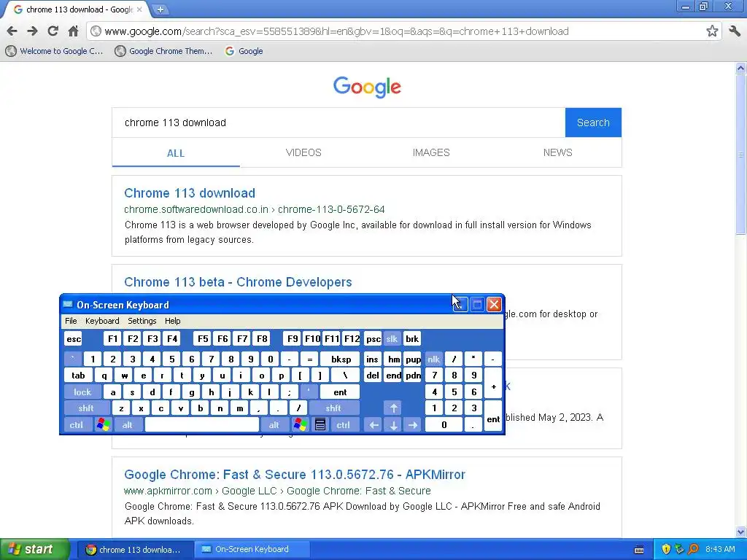Screen dimensions: 747x560
Task: Open Welcome to Google Chrome bookmark
Action: [x=54, y=51]
